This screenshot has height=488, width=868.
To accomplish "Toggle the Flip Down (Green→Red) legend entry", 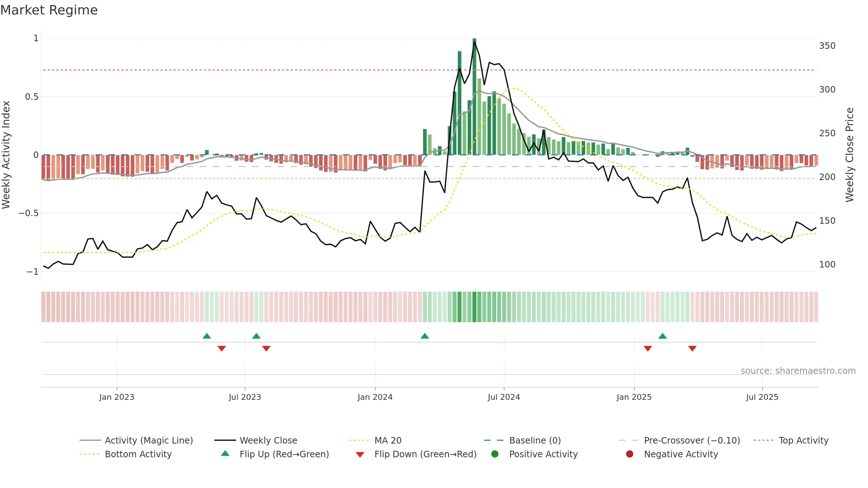I will (416, 454).
